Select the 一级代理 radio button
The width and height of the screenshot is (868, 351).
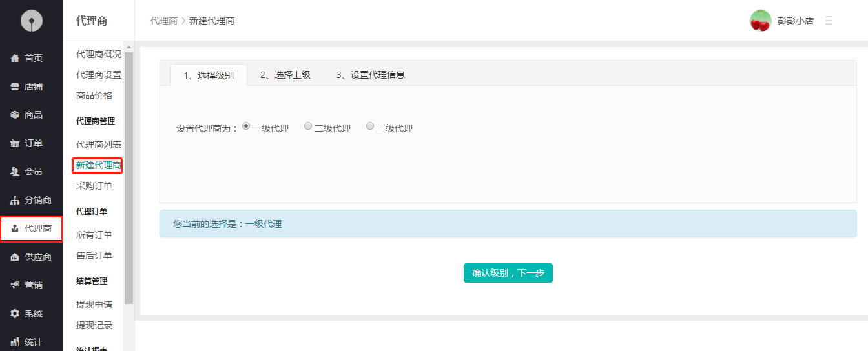[x=246, y=126]
